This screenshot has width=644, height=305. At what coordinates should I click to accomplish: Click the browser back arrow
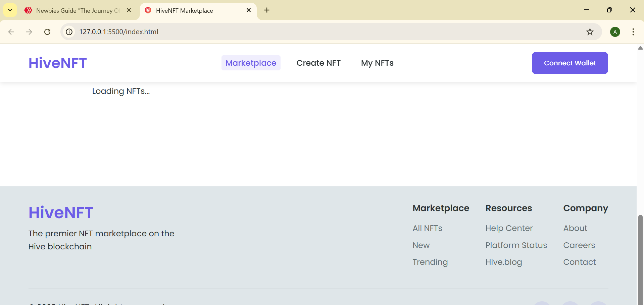pyautogui.click(x=11, y=32)
